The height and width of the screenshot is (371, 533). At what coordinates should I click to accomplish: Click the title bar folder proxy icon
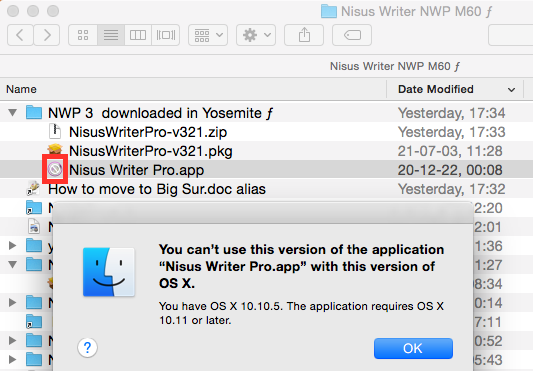(329, 12)
